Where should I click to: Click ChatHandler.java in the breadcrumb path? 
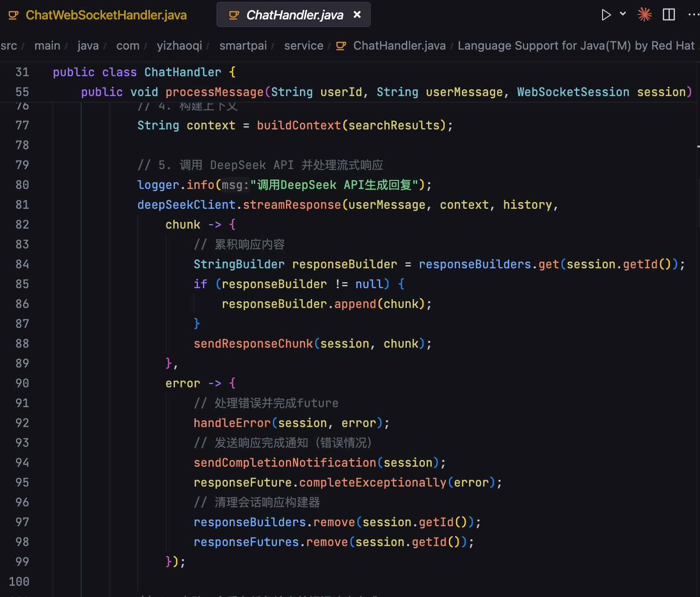tap(400, 46)
